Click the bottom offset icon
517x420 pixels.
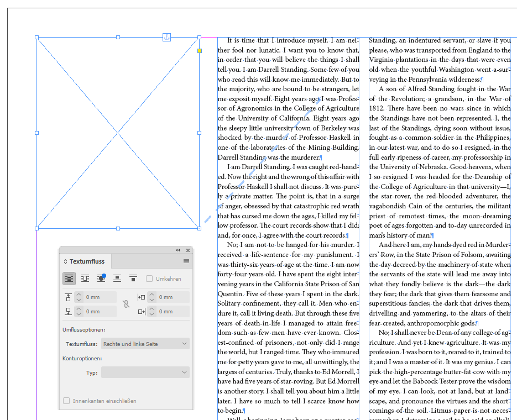(x=68, y=311)
